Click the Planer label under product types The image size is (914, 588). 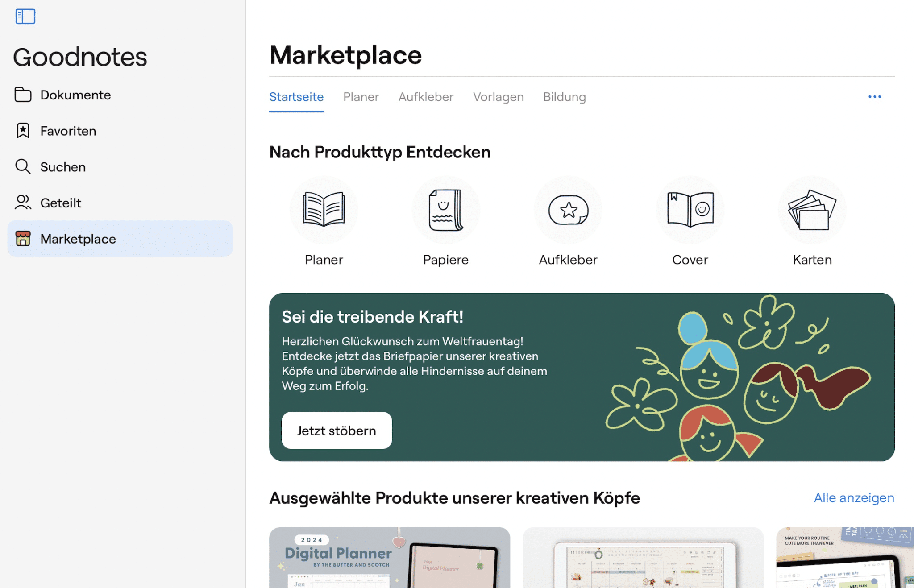coord(324,260)
